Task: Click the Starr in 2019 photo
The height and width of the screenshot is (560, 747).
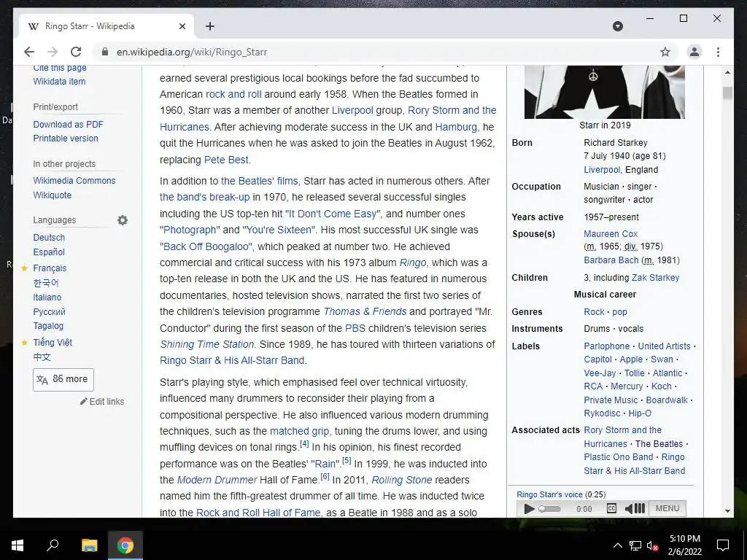Action: [x=605, y=92]
